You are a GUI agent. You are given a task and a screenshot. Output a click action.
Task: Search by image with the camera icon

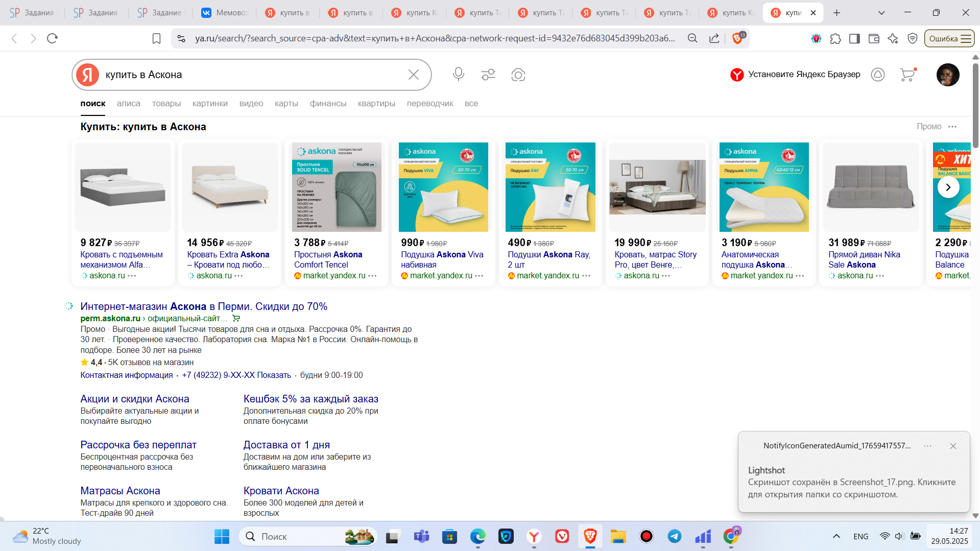point(518,75)
